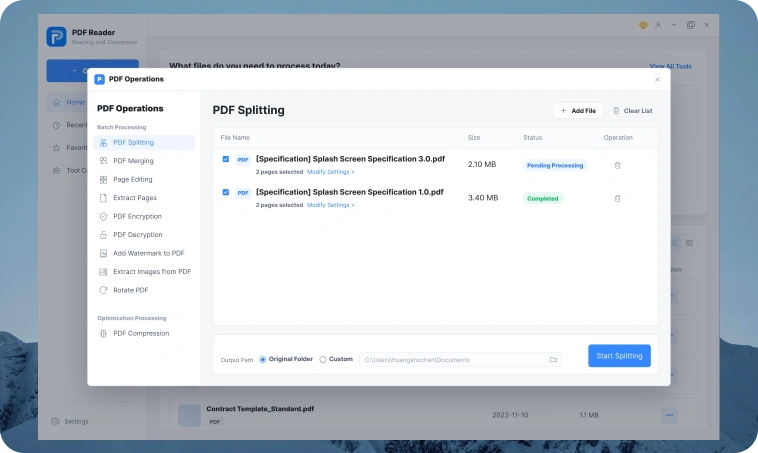The image size is (758, 453).
Task: Select Custom output path option
Action: (x=336, y=359)
